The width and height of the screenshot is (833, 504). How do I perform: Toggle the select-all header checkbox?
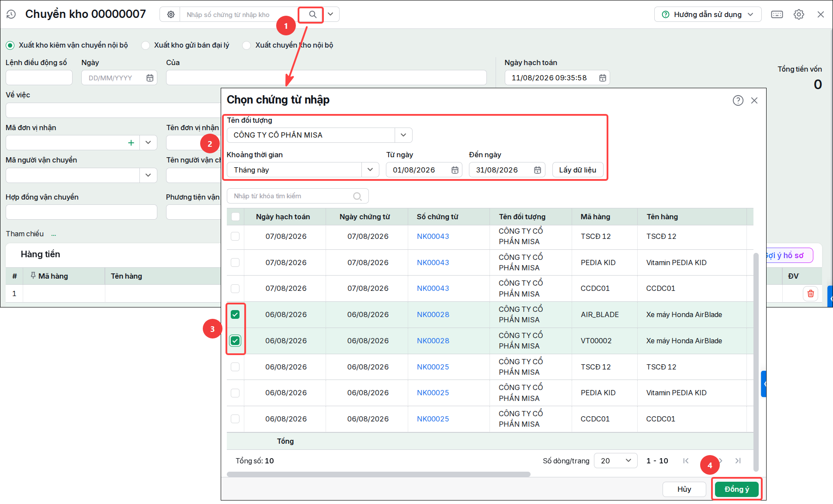235,217
